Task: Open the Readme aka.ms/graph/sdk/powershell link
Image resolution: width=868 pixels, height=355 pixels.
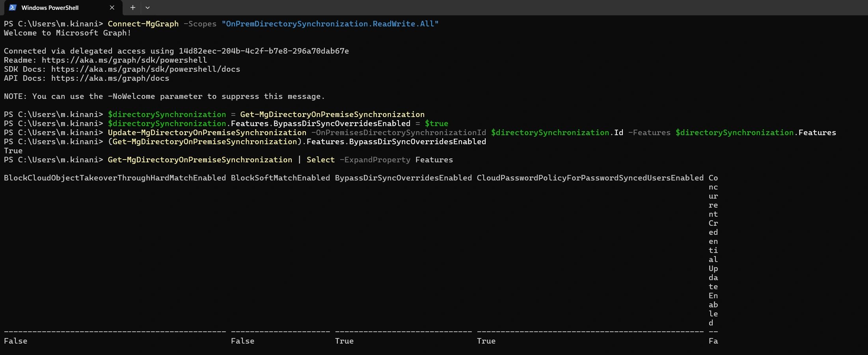Action: [124, 60]
